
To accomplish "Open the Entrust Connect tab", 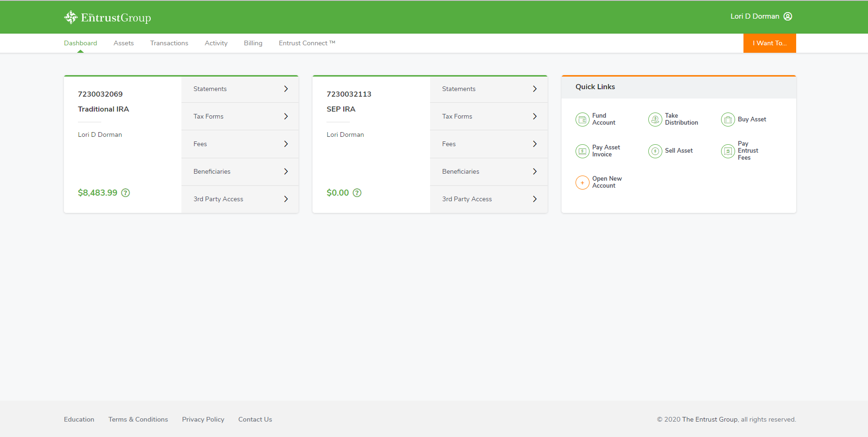I will (307, 43).
